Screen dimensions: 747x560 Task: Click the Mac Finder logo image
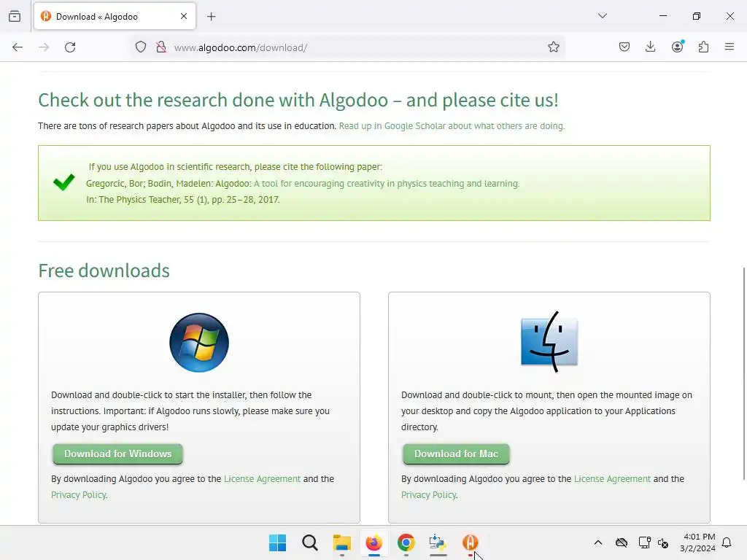point(549,342)
